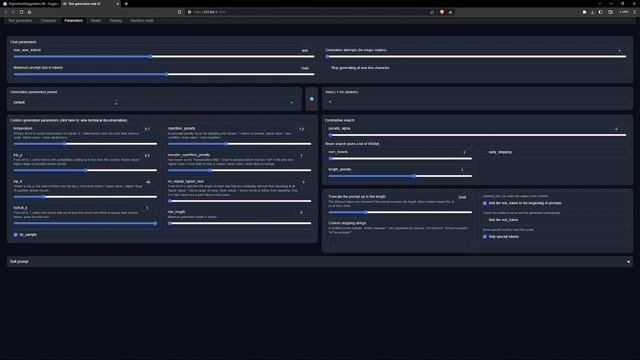Click the share icon in address bar
This screenshot has height=360, width=640.
(432, 12)
